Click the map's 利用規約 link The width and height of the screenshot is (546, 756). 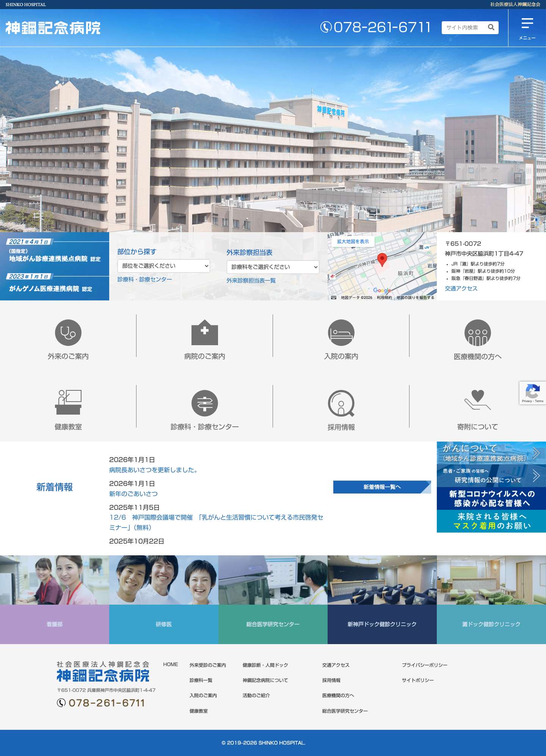(x=384, y=298)
